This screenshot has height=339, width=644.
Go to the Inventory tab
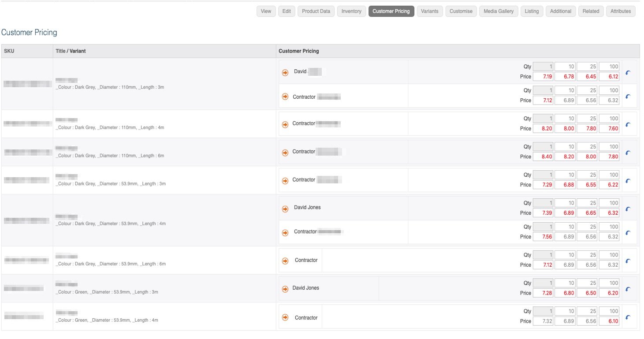351,11
